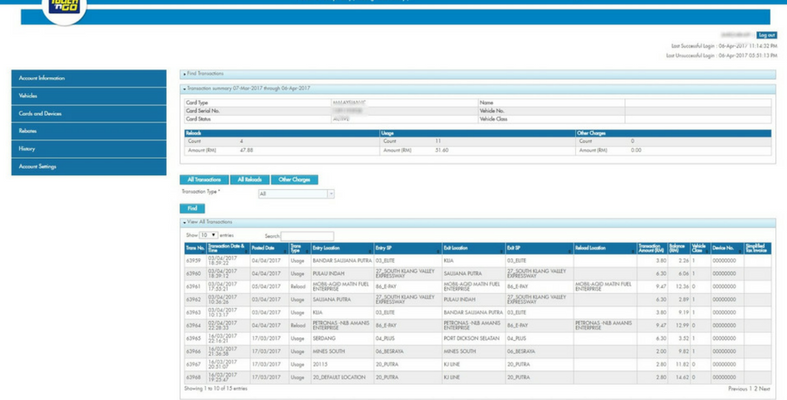This screenshot has height=400, width=787.
Task: Go to the Next page of transactions
Action: pyautogui.click(x=765, y=388)
